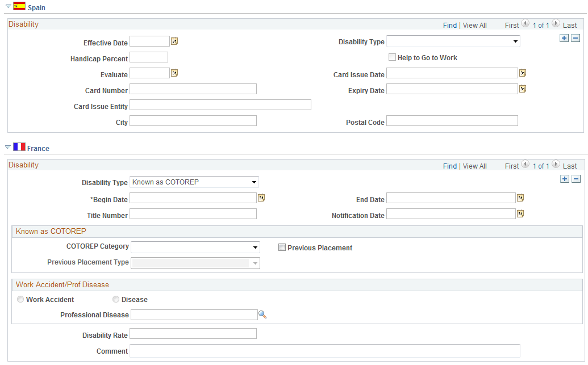Enable Help to Go to Work checkbox
Screen dimensions: 588x365
tap(392, 57)
